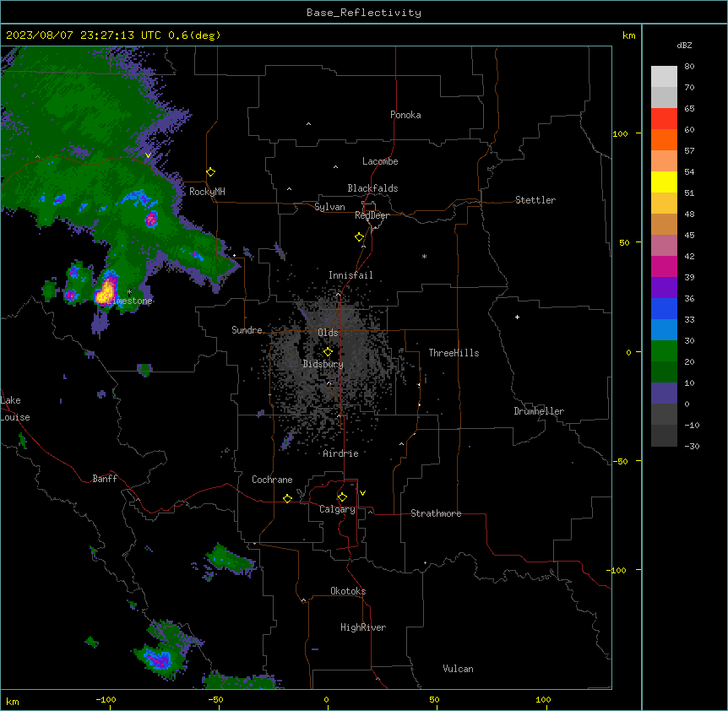Click the yellow marker south of Cochrane
Viewport: 728px width, 711px height.
(x=287, y=498)
